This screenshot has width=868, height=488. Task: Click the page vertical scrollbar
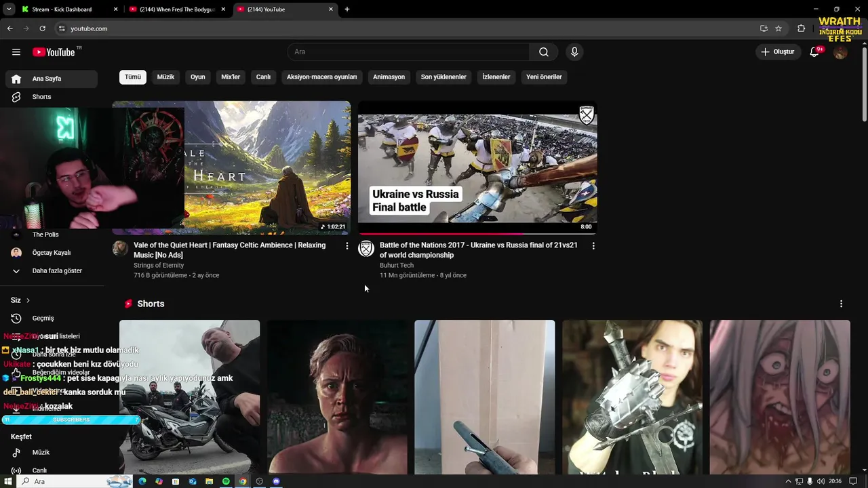pos(864,83)
